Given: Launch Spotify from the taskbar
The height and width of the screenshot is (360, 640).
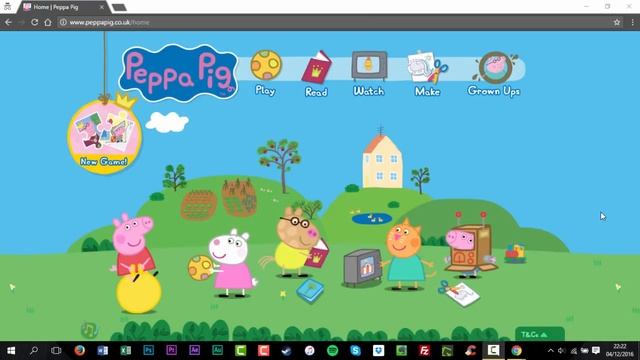Looking at the screenshot, I should tap(333, 351).
